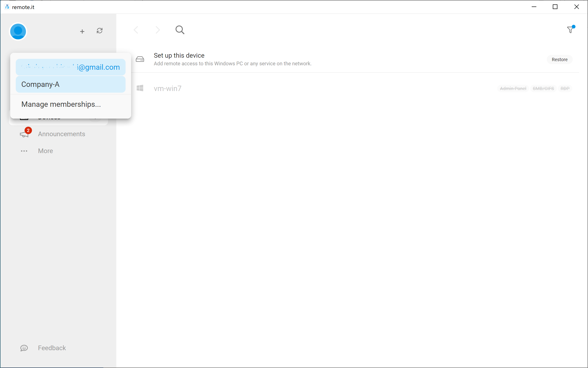The width and height of the screenshot is (588, 368).
Task: Click the drive icon beside Set up this device
Action: click(x=140, y=59)
